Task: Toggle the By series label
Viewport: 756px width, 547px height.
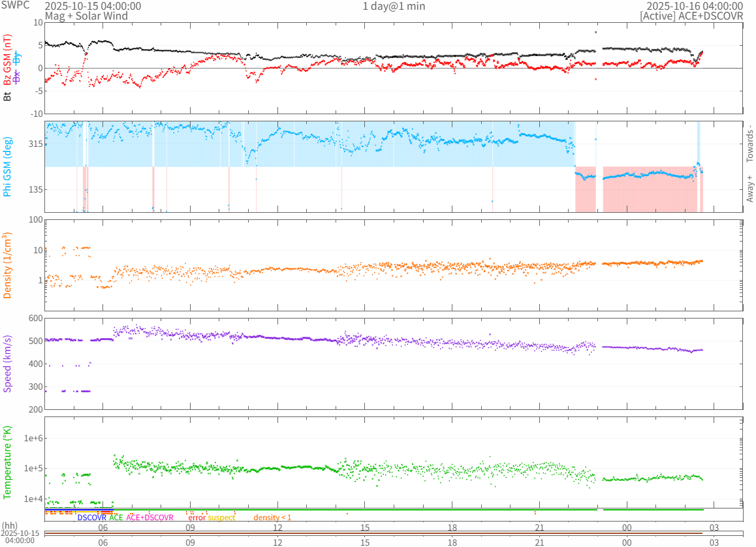Action: tap(18, 57)
